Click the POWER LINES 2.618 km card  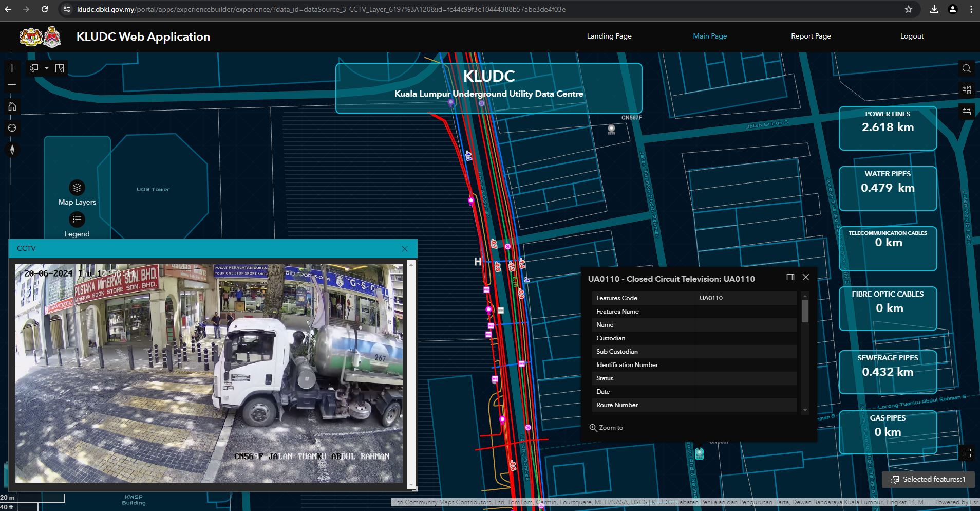click(x=888, y=128)
